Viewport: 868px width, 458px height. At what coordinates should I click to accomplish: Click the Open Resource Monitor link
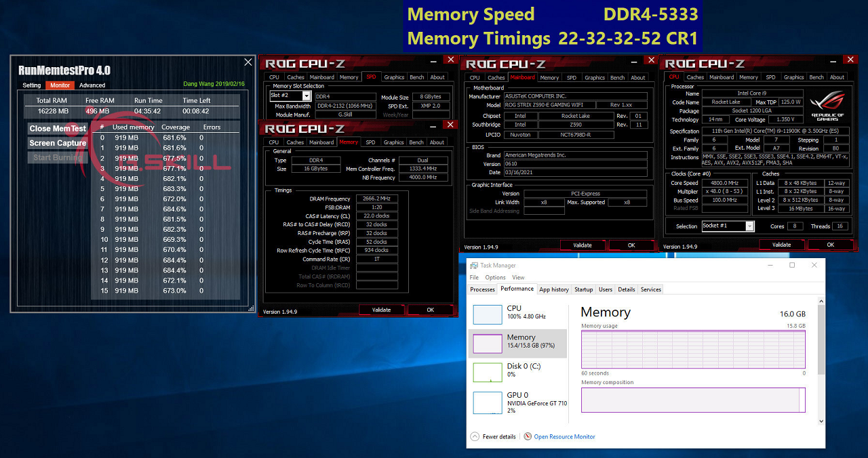tap(564, 437)
